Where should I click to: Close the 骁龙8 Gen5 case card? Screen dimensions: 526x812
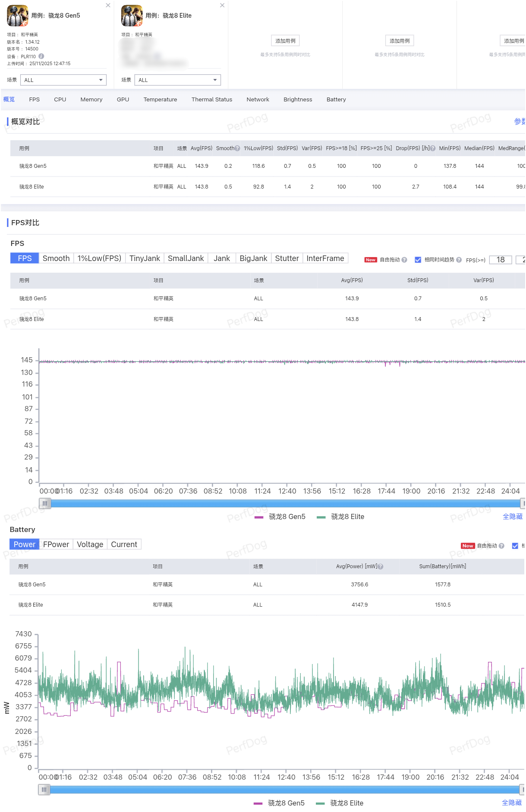[108, 5]
